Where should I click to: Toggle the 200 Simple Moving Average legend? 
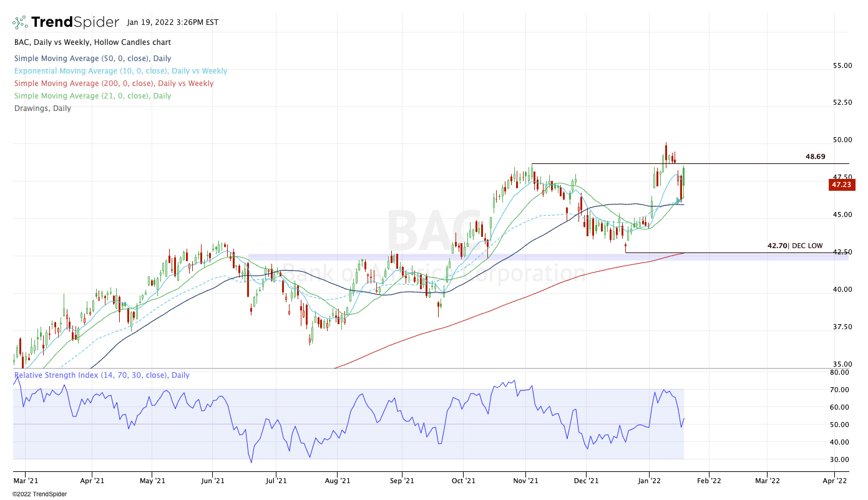(x=114, y=84)
